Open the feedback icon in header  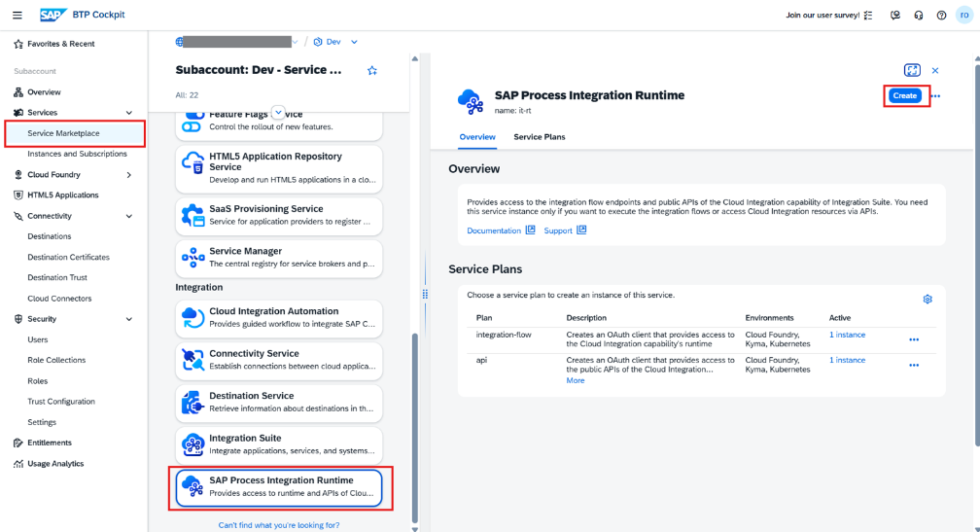(895, 15)
